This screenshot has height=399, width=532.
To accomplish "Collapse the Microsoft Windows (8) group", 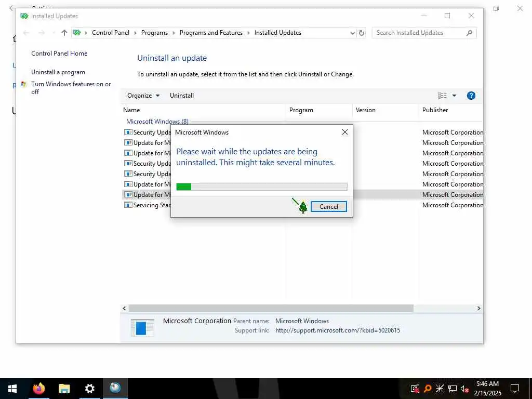I will point(157,122).
